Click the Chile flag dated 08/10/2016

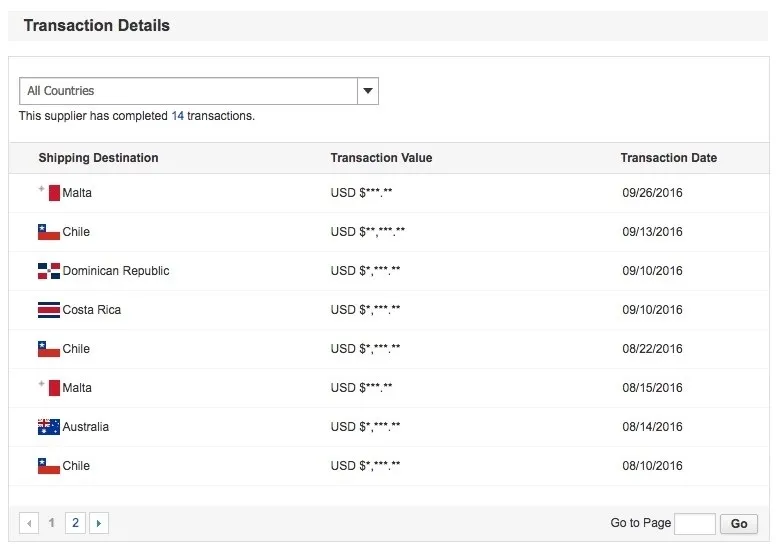point(48,466)
